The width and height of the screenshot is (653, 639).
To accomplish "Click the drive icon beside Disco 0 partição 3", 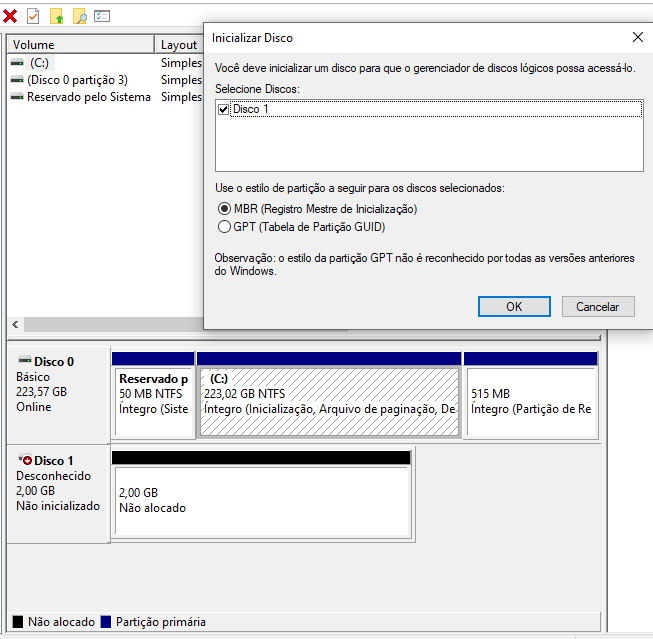I will 17,80.
